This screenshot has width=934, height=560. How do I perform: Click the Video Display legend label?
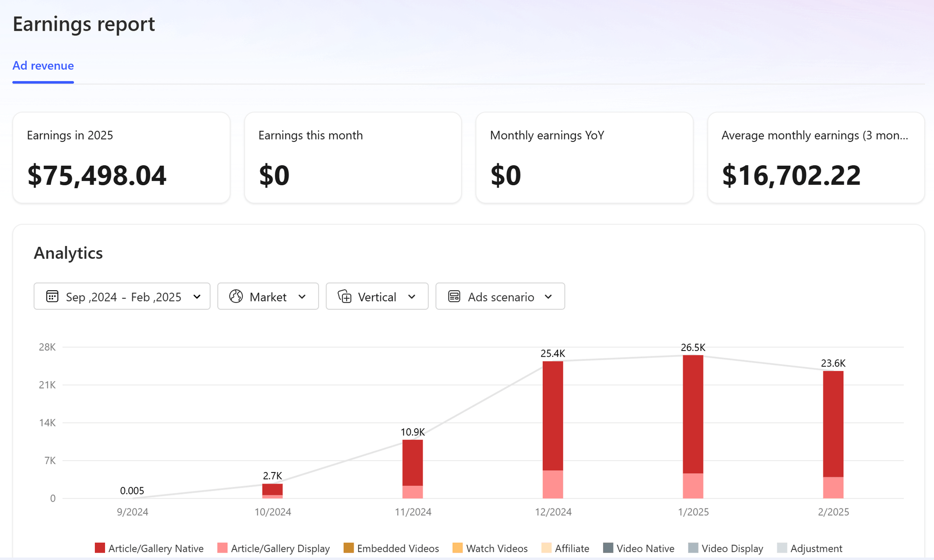732,548
